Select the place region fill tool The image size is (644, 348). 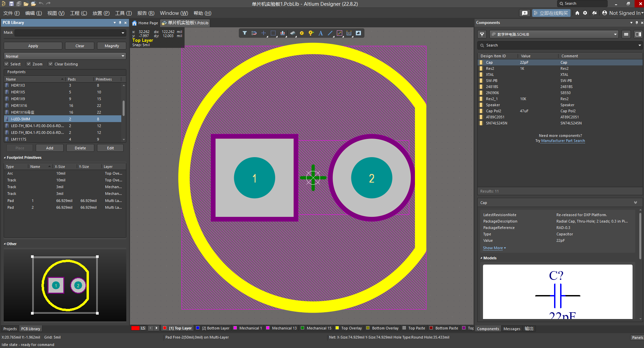click(x=358, y=33)
